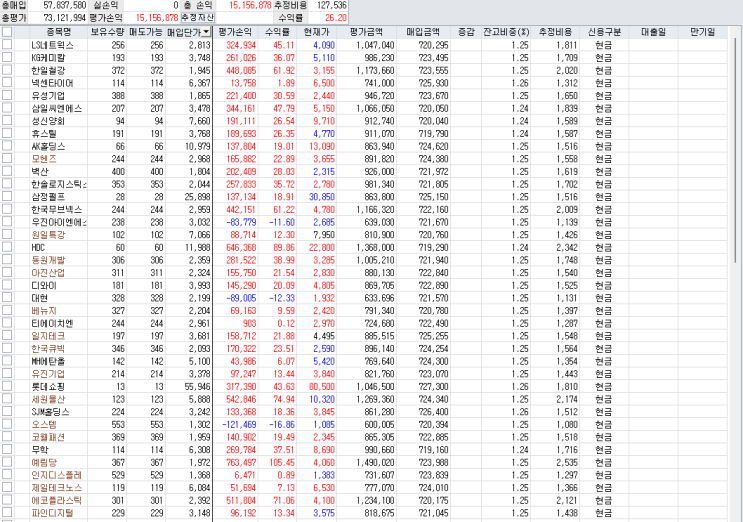The height and width of the screenshot is (522, 743).
Task: Click the 추정비용 column header in the table
Action: pyautogui.click(x=555, y=32)
